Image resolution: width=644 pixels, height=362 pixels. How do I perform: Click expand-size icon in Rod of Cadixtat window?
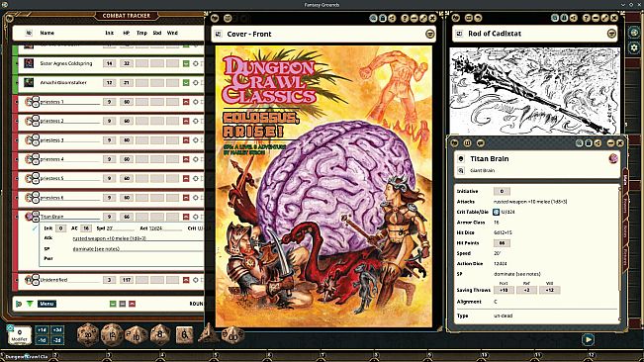[x=605, y=18]
